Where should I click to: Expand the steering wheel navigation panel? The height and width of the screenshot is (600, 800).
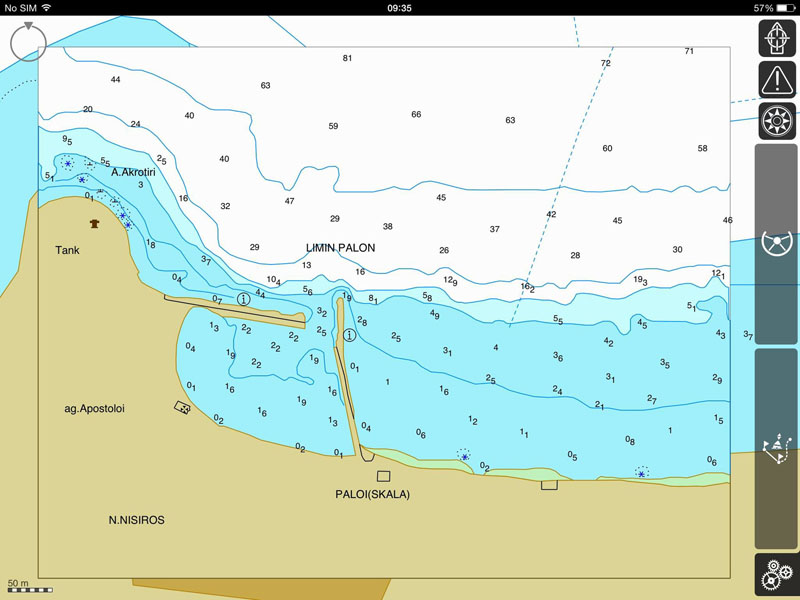click(x=776, y=244)
